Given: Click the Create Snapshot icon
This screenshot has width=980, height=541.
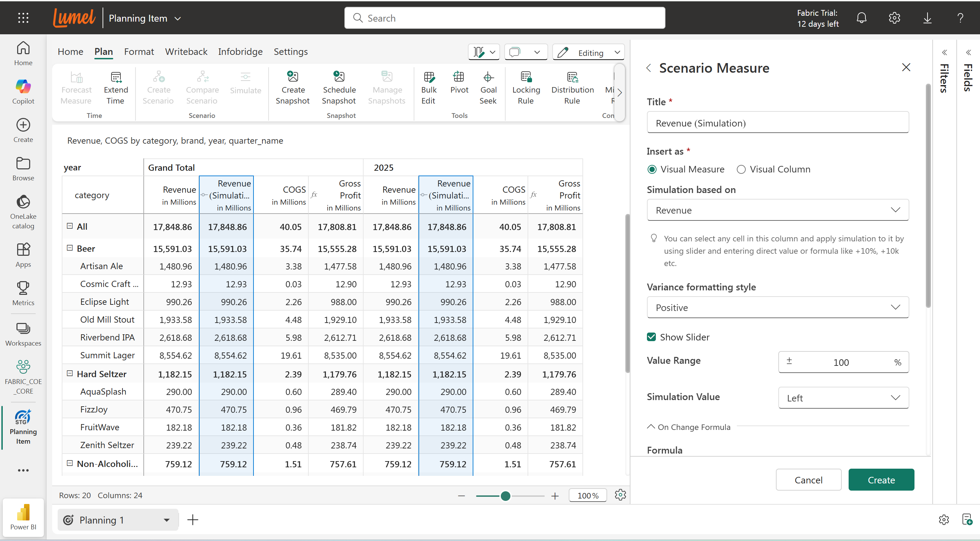Looking at the screenshot, I should click(293, 77).
